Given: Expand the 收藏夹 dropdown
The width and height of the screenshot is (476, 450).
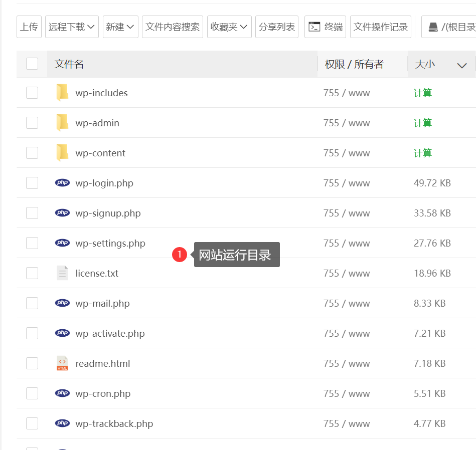Looking at the screenshot, I should (229, 27).
